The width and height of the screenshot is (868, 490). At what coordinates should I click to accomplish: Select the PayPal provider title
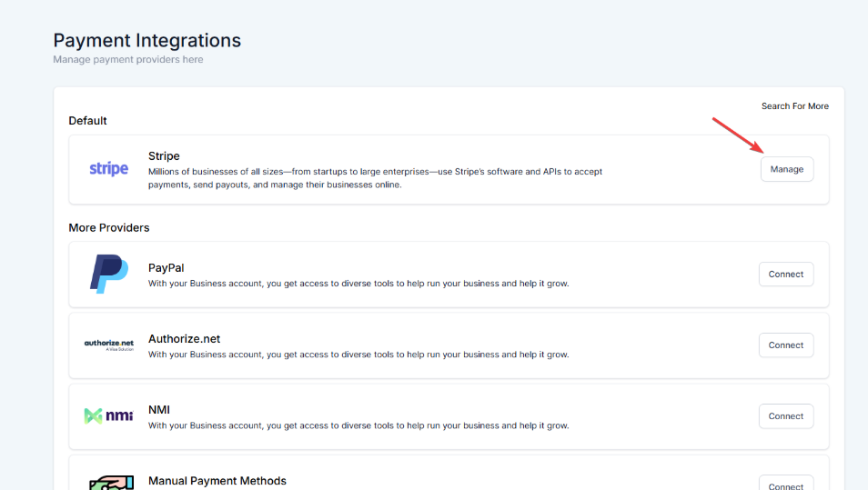coord(167,268)
